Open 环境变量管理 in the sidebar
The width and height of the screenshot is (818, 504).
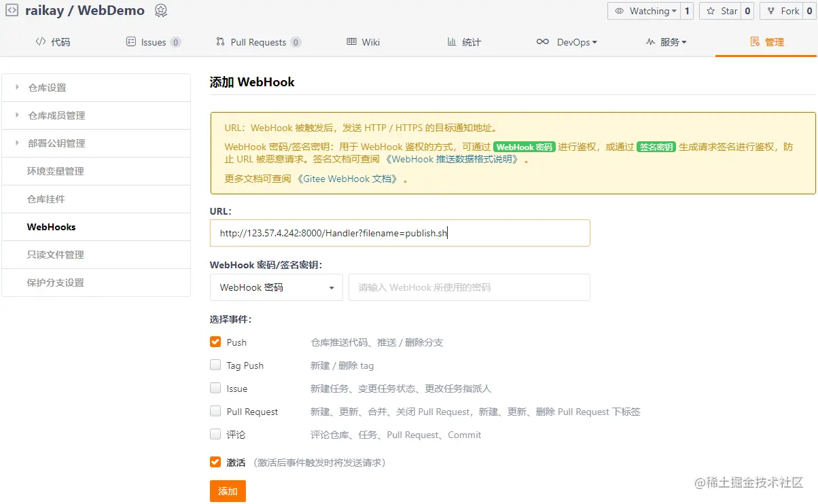click(x=96, y=171)
